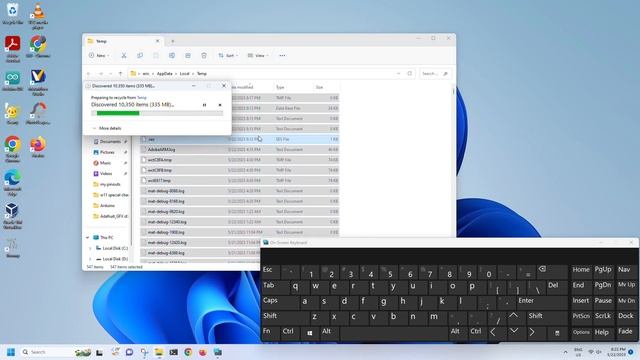Click the Windows Start button on taskbar
Image resolution: width=640 pixels, height=360 pixels.
11,352
